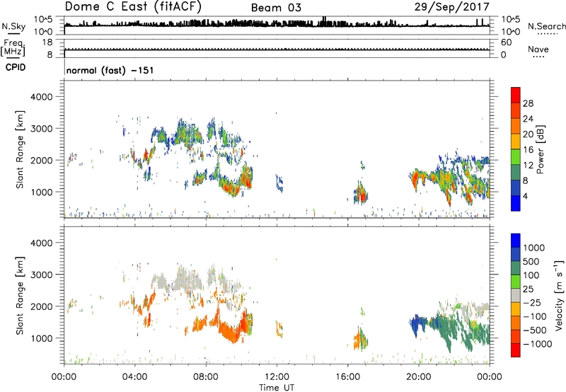Click the gray middle segment of velocity colorbar
566x392 pixels.
coord(516,295)
